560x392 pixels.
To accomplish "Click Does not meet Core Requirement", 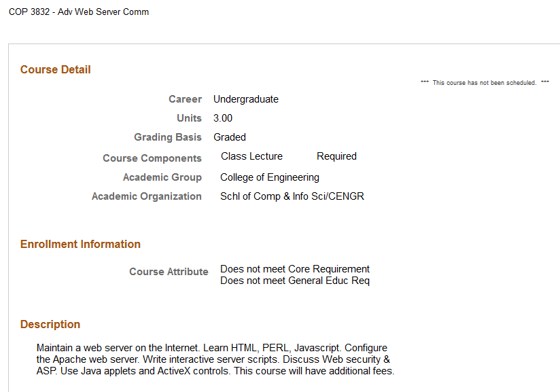I will click(x=295, y=269).
